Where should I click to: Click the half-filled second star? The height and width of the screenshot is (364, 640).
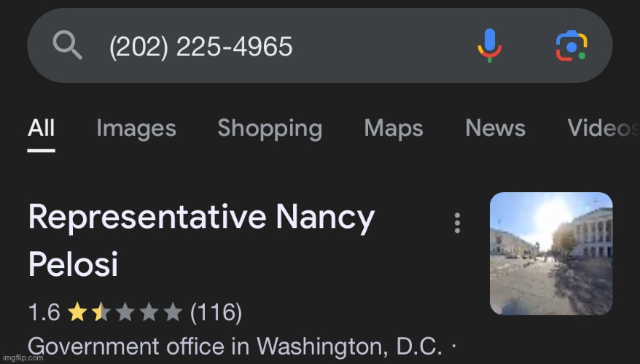pyautogui.click(x=97, y=313)
